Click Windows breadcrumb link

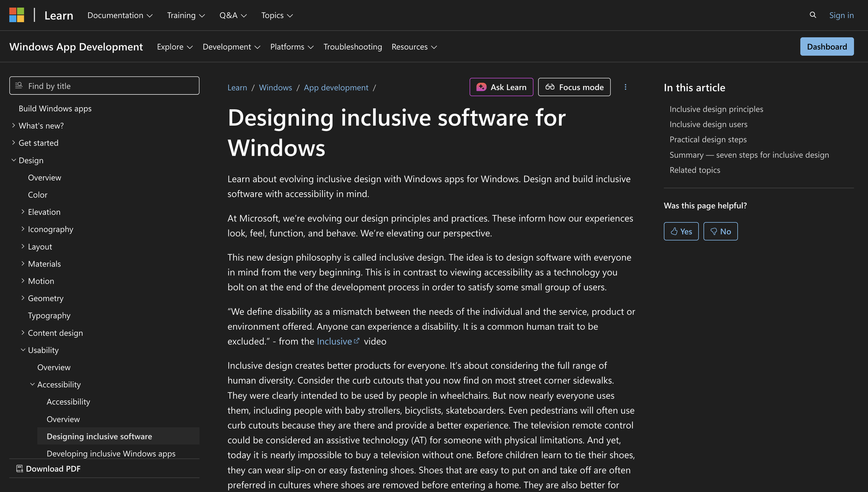click(x=275, y=87)
